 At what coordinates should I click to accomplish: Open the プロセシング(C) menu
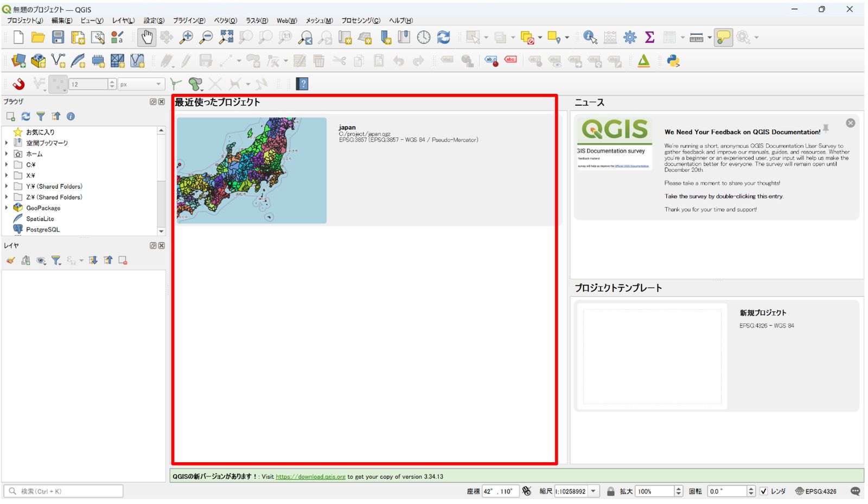361,21
